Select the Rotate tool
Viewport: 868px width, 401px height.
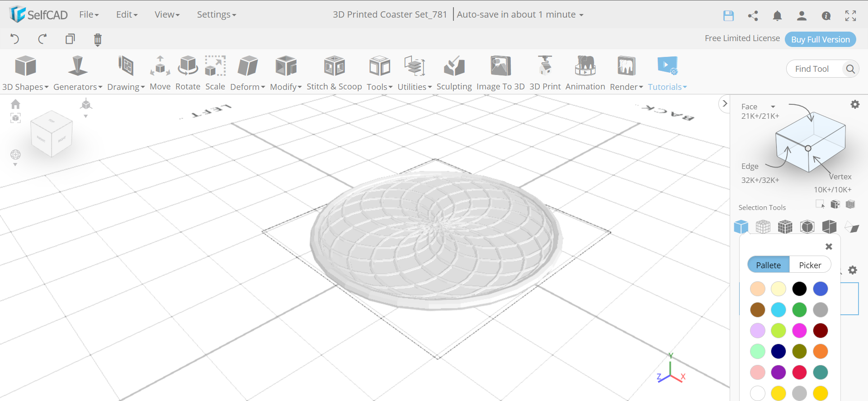tap(188, 73)
